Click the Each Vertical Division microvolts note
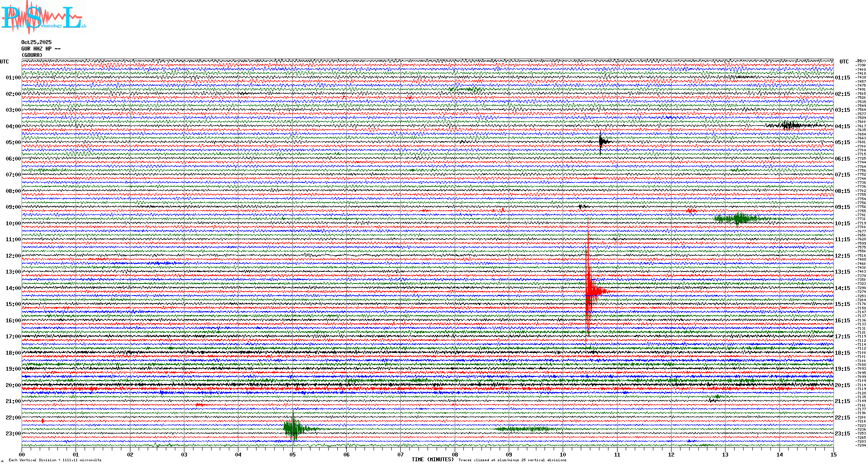The height and width of the screenshot is (466, 868). click(x=55, y=460)
